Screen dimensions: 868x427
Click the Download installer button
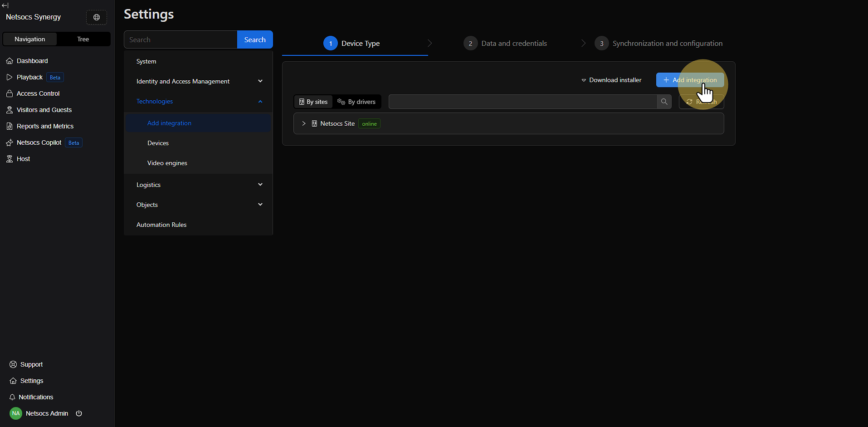[611, 80]
